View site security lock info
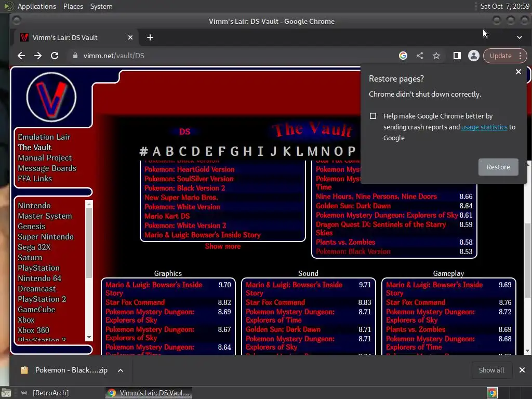The width and height of the screenshot is (532, 399). pos(75,56)
